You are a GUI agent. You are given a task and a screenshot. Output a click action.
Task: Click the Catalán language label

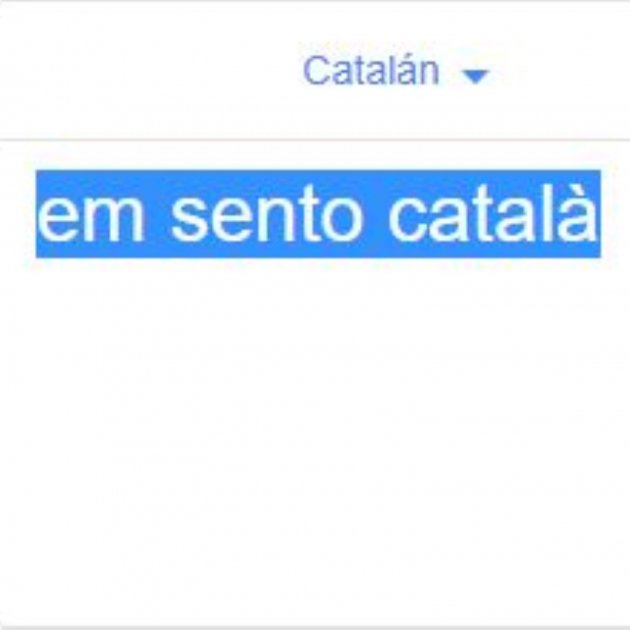coord(371,71)
